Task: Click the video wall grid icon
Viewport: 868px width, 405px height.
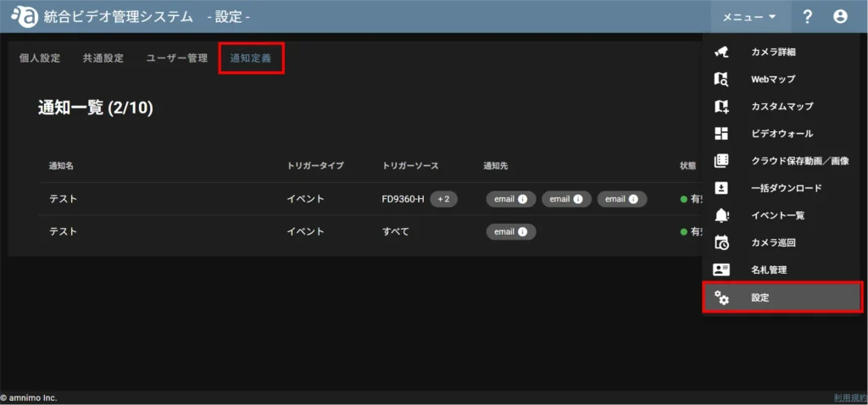Action: [x=721, y=134]
